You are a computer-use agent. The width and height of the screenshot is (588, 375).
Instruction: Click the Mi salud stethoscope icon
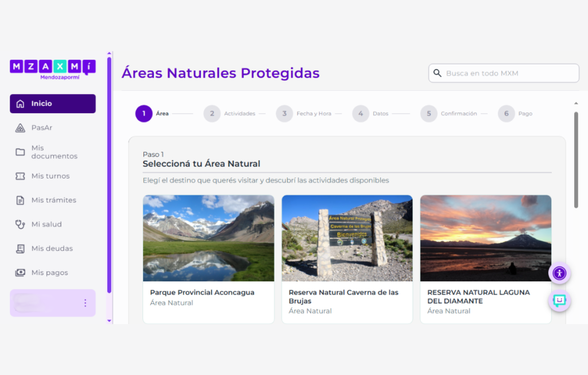[x=20, y=225]
